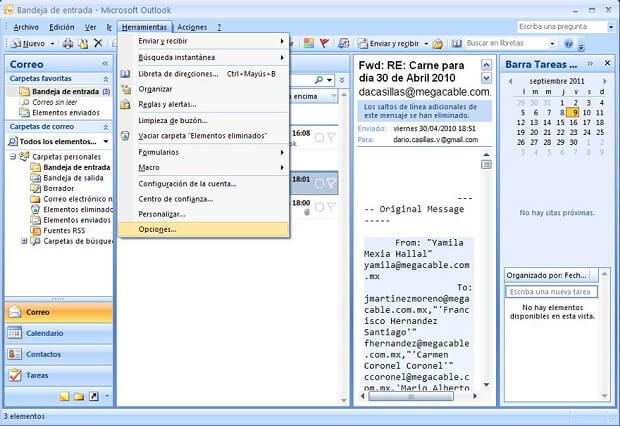Click the red Follow Up flag icon
Image resolution: width=620 pixels, height=426 pixels.
[324, 43]
